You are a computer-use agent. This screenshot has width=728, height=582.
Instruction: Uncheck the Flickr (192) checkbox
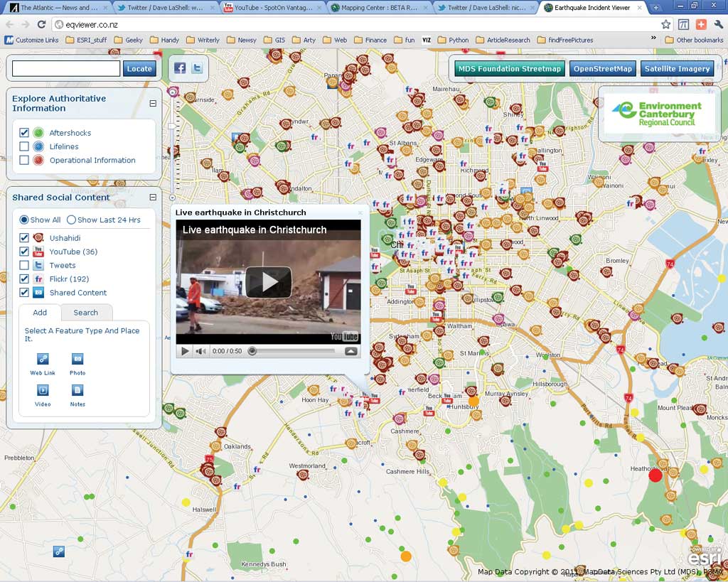click(x=24, y=279)
